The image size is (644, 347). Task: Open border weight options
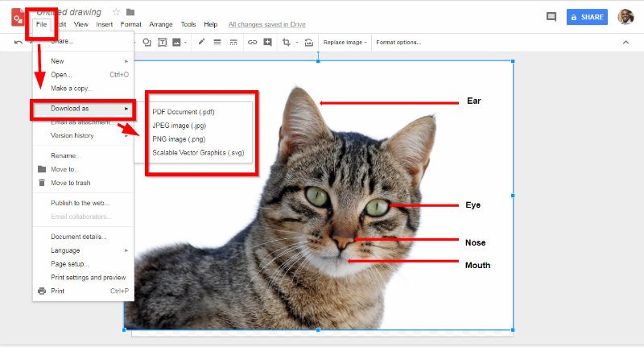click(217, 42)
